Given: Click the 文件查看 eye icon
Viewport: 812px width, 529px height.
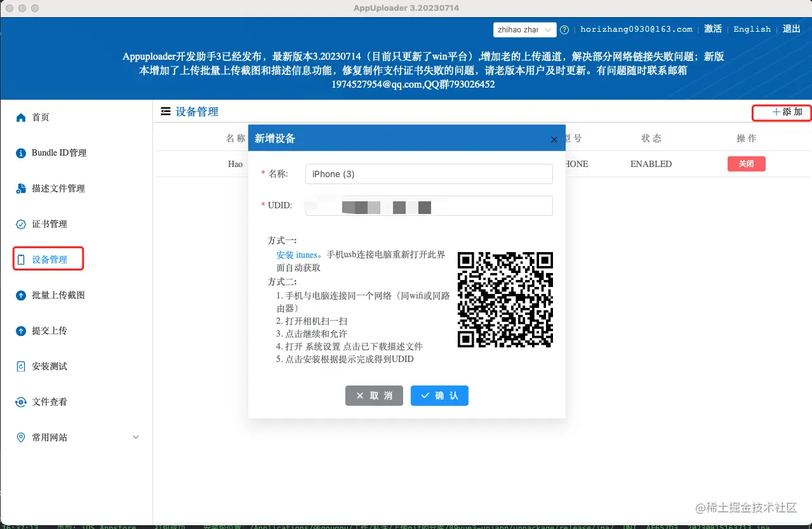Looking at the screenshot, I should 21,402.
